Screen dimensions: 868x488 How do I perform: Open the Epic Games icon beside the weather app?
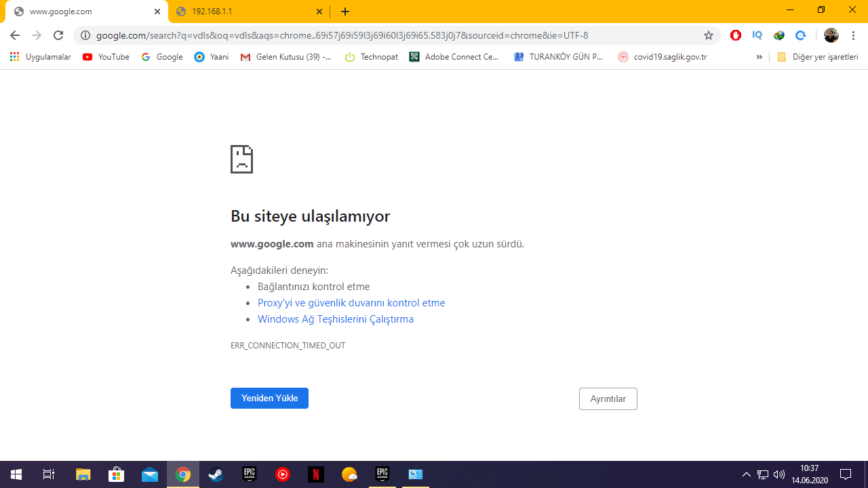coord(382,474)
